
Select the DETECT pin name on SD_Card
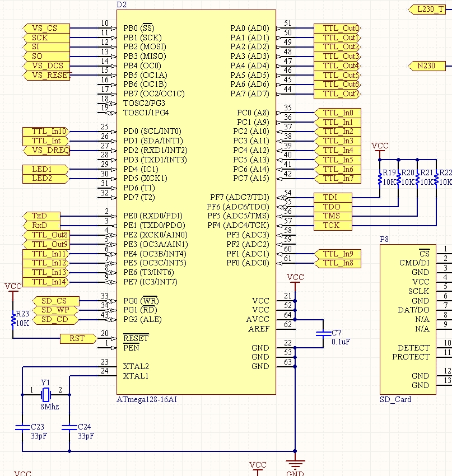[414, 348]
